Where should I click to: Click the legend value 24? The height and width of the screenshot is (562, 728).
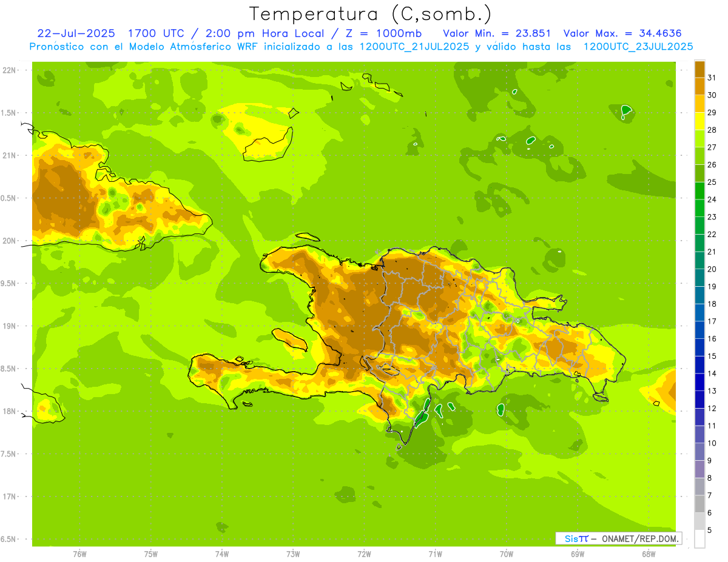712,199
